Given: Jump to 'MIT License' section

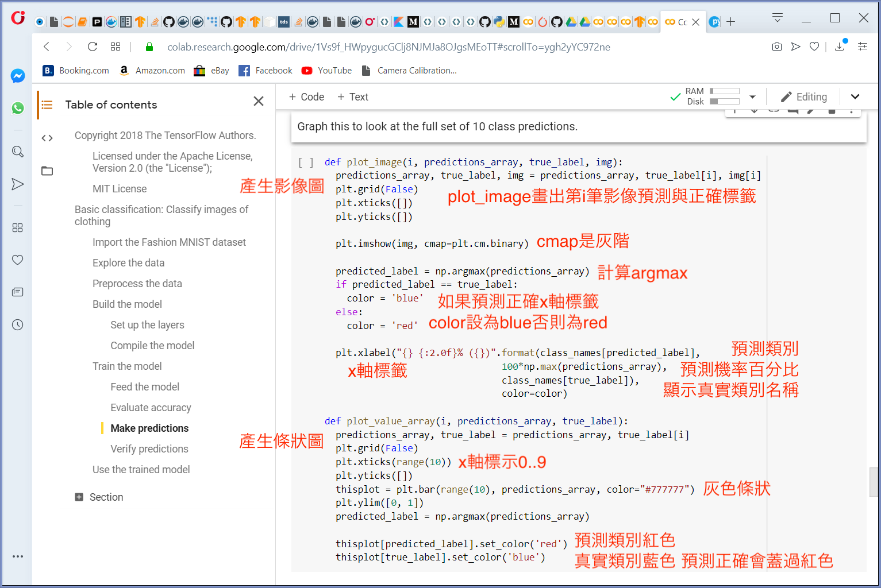Looking at the screenshot, I should [120, 189].
